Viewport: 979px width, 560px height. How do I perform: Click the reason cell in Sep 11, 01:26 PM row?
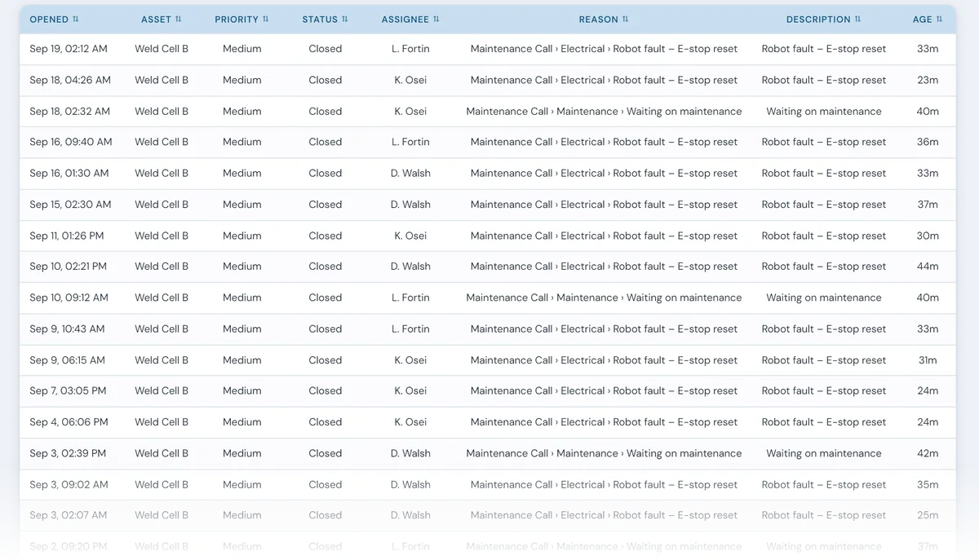coord(604,236)
